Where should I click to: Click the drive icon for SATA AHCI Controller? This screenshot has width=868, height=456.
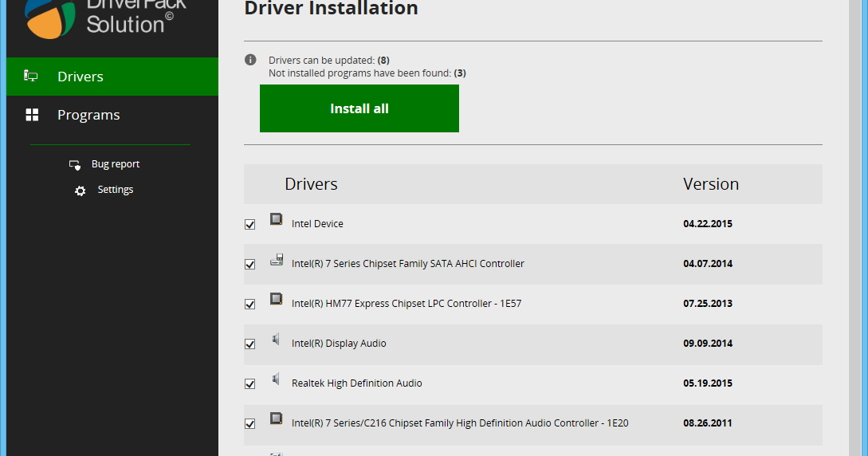tap(277, 260)
